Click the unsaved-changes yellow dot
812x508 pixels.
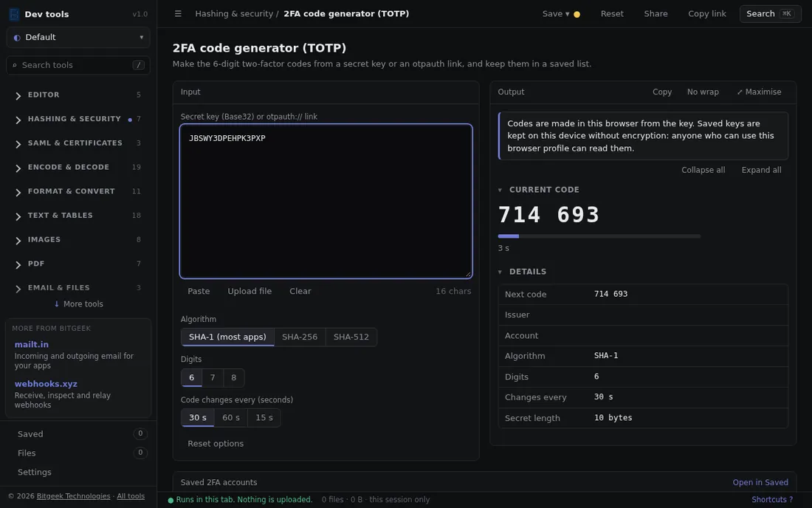[577, 15]
